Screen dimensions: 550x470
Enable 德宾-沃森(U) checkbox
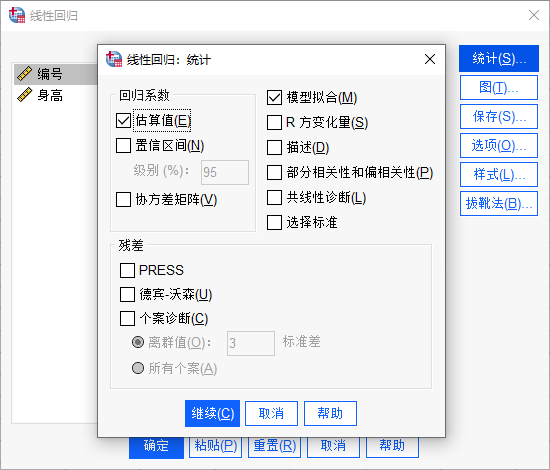click(127, 294)
